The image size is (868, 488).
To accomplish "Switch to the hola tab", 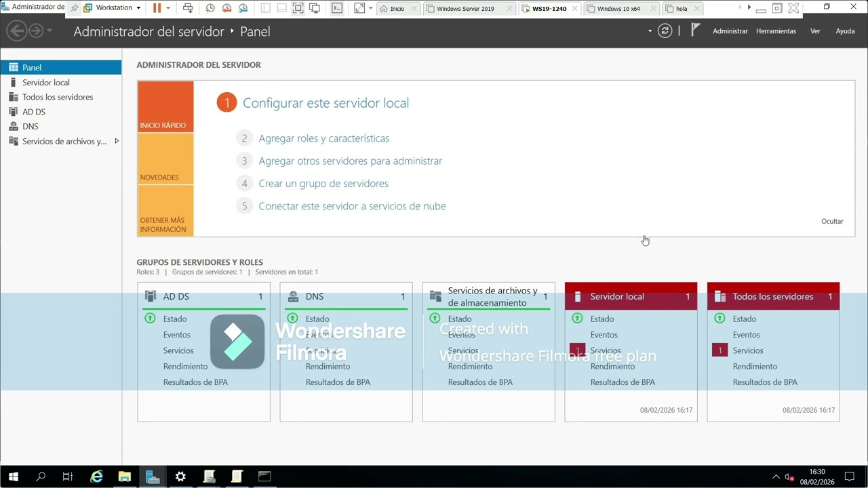I will pos(682,9).
